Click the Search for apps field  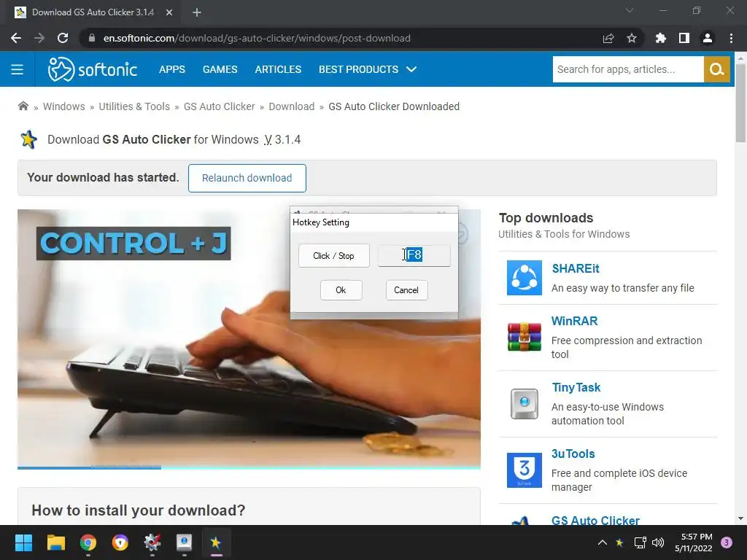click(x=628, y=69)
